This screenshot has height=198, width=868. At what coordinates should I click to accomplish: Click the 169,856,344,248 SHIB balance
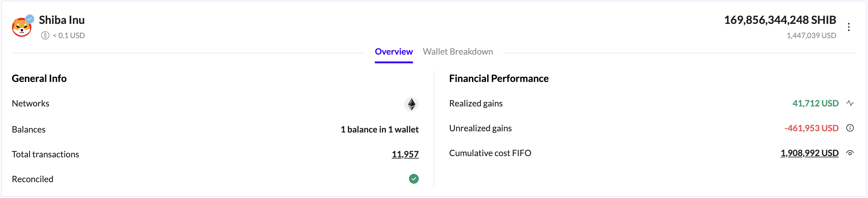tap(780, 20)
